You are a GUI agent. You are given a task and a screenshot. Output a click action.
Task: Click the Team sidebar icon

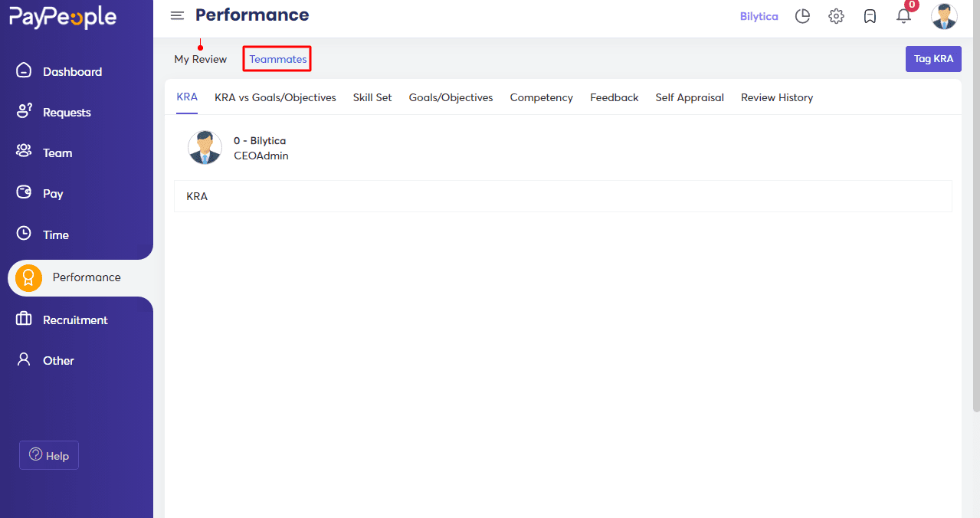click(x=24, y=152)
